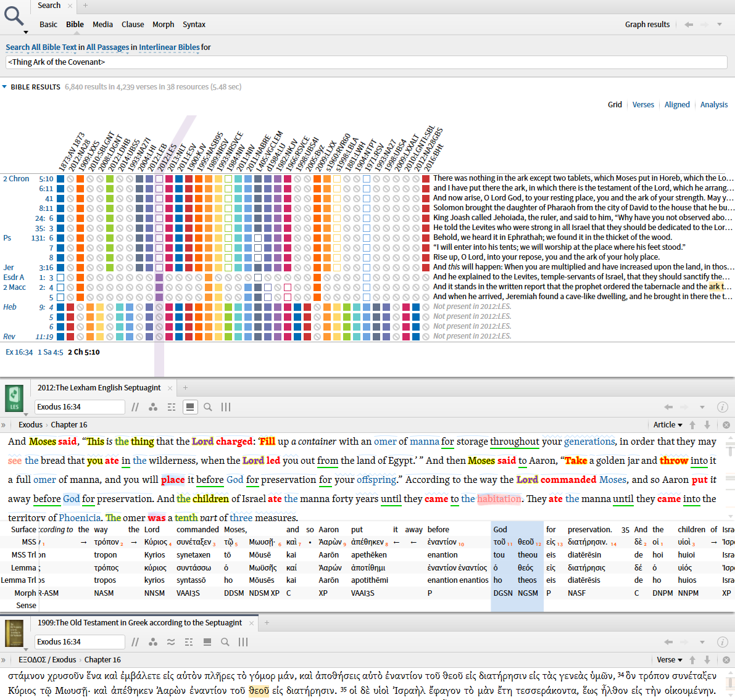735x700 pixels.
Task: Open the Article navigation dropdown
Action: tap(668, 424)
